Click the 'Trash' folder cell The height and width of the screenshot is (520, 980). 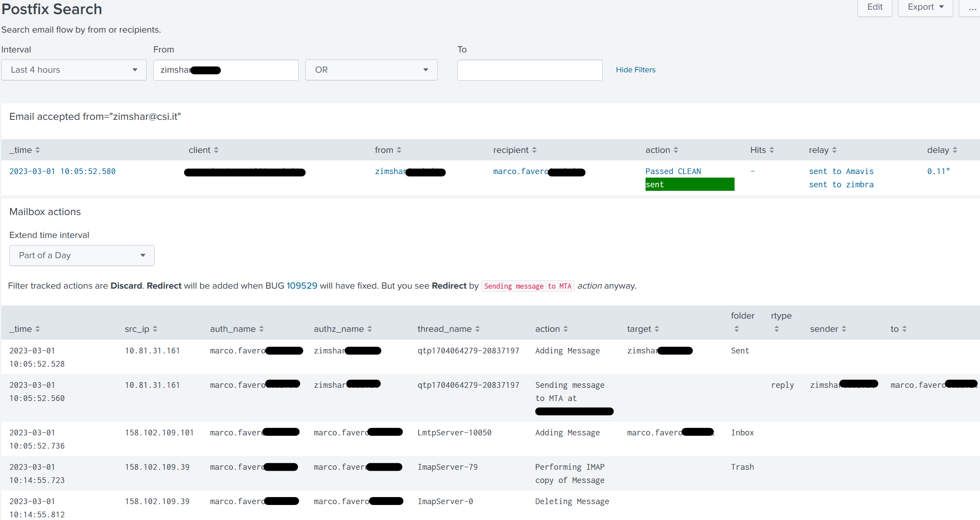742,467
